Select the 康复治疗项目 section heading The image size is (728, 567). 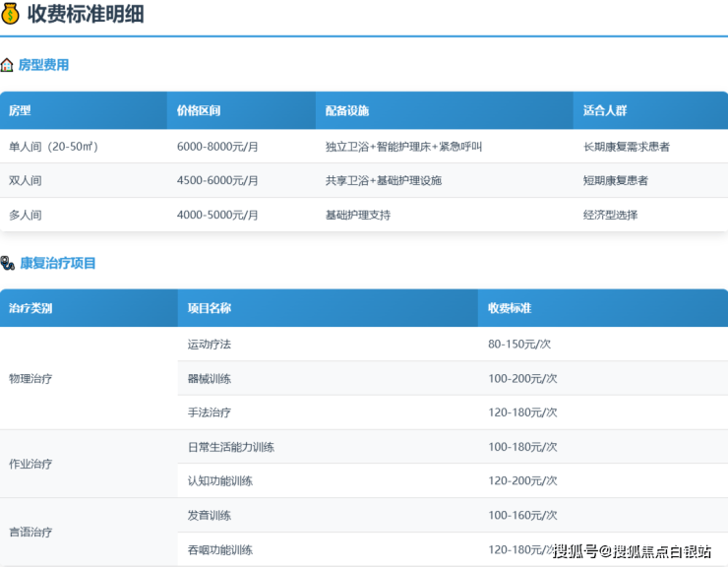tap(57, 263)
